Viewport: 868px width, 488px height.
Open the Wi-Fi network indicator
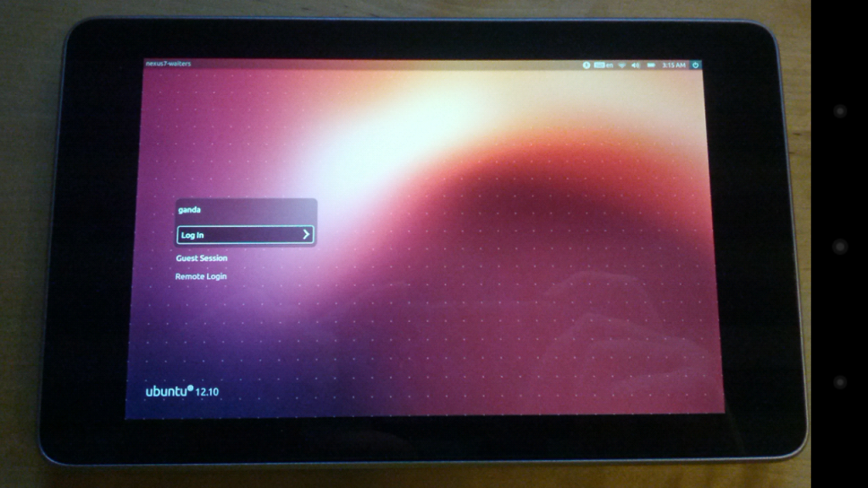click(621, 64)
